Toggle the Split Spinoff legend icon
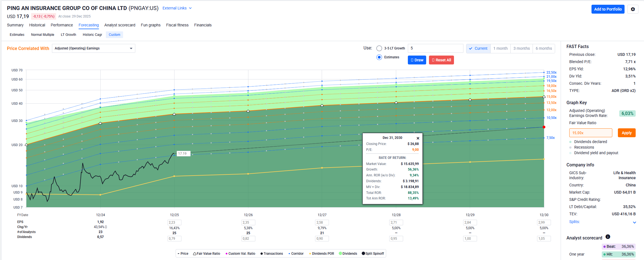 pos(363,254)
